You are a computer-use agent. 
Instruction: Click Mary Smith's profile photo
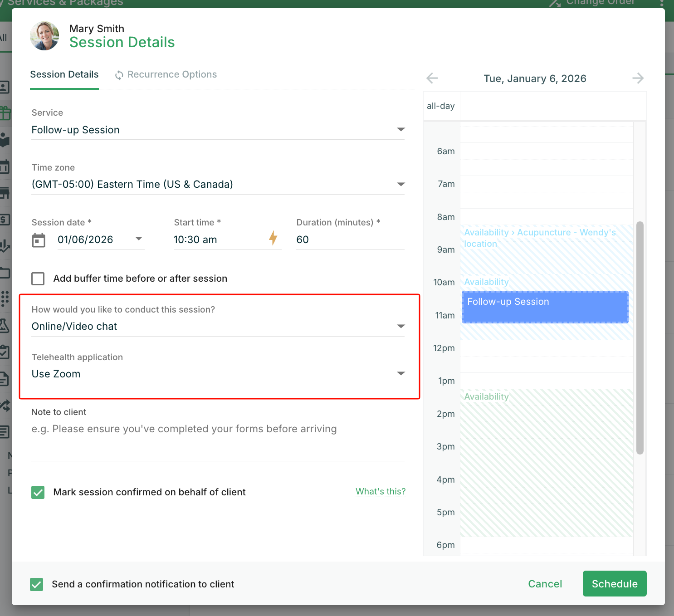tap(44, 36)
